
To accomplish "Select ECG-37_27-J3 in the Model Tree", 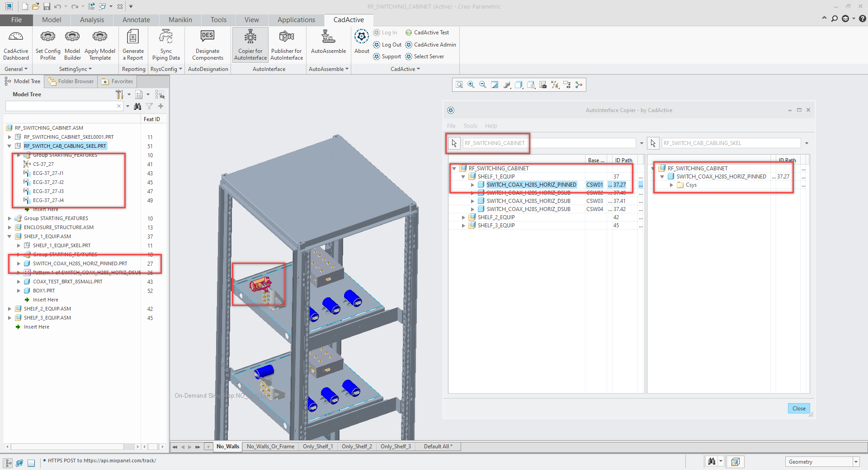I will 48,191.
